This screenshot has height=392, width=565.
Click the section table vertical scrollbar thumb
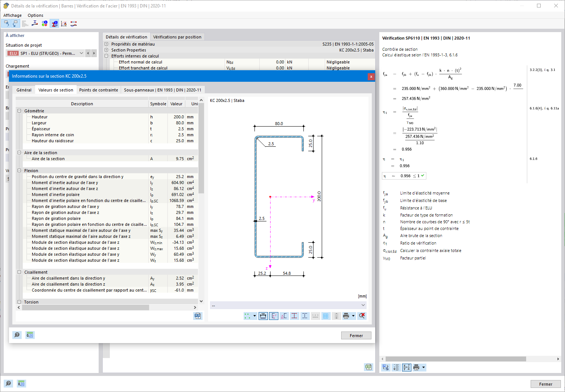click(x=201, y=149)
